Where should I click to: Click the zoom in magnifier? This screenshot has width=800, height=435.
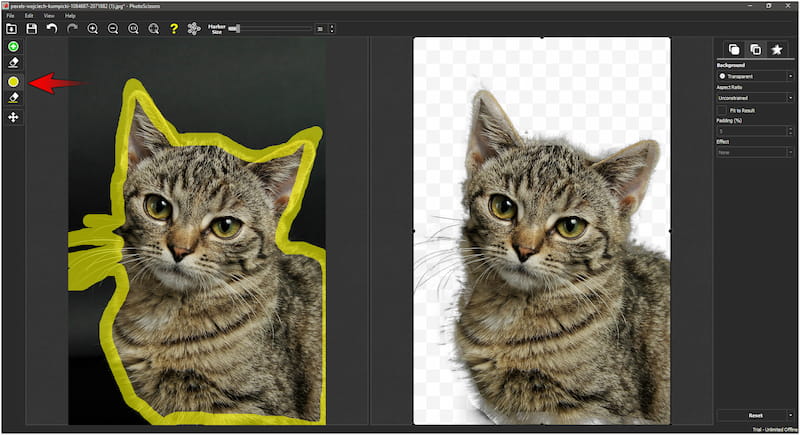(93, 29)
